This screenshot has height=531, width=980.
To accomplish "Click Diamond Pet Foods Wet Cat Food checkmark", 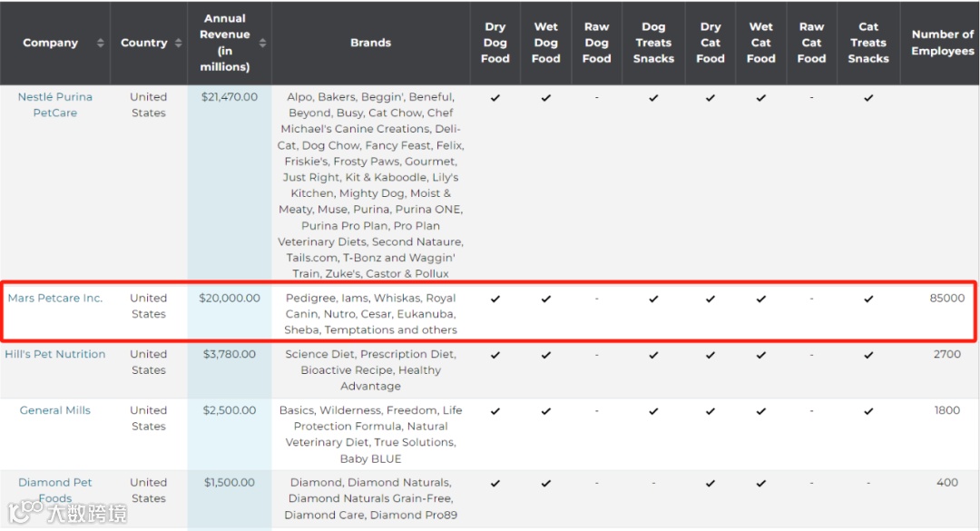I will pyautogui.click(x=760, y=484).
